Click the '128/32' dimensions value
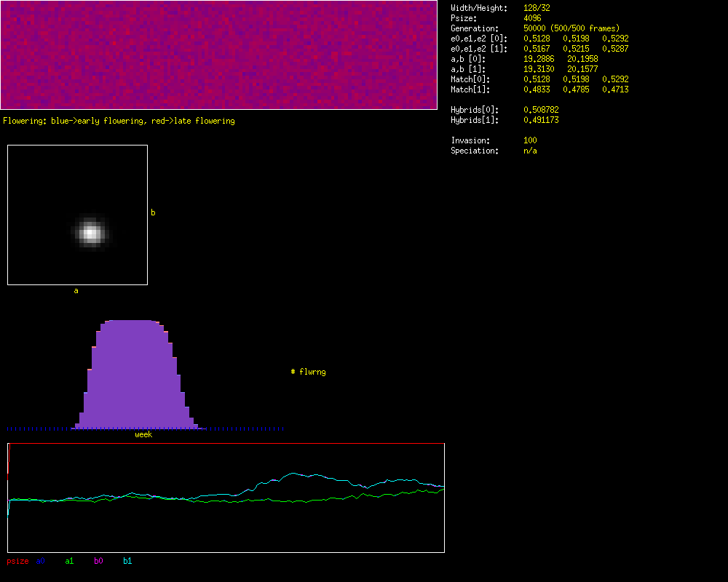Viewport: 728px width, 582px height. pyautogui.click(x=537, y=8)
